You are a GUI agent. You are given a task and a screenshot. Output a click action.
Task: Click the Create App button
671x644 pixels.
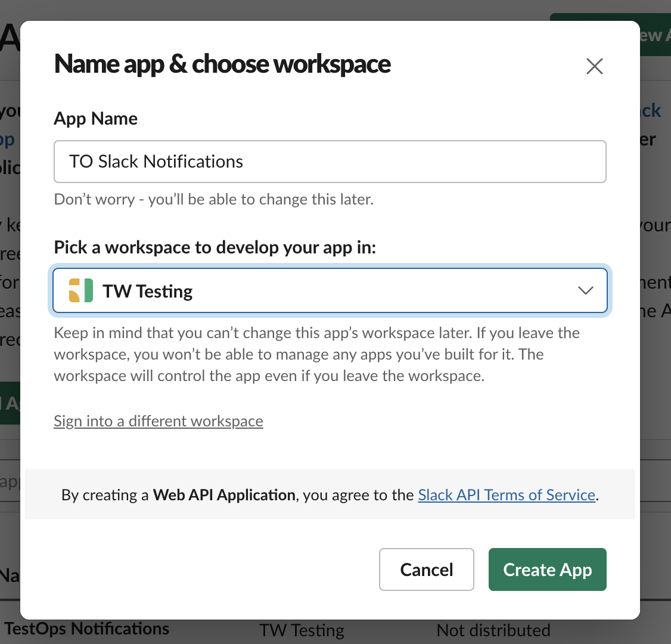(547, 569)
